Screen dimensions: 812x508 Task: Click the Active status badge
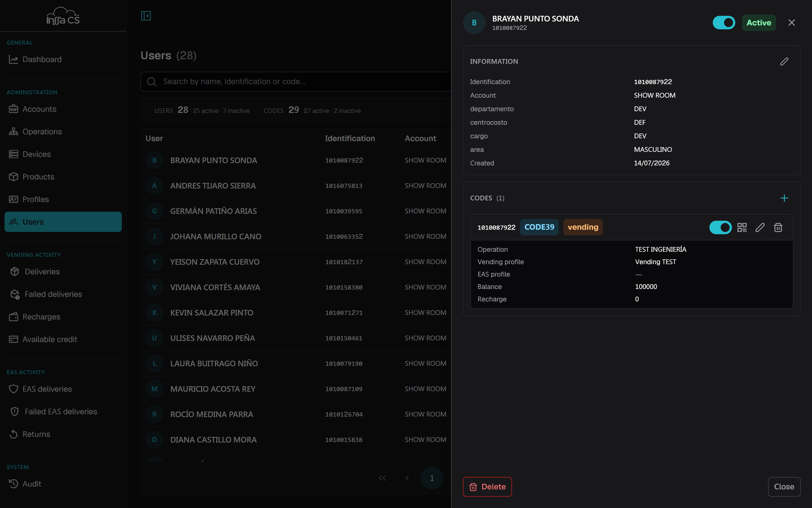759,23
